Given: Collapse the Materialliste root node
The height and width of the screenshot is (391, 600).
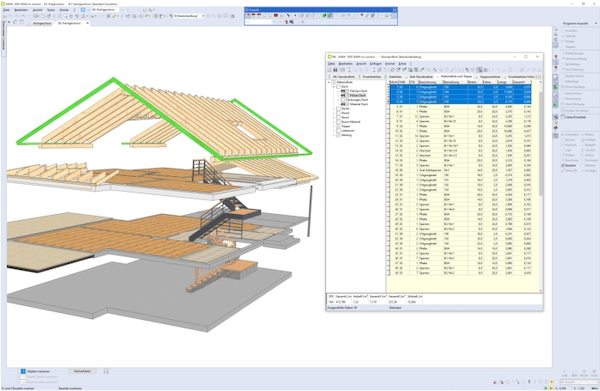Looking at the screenshot, I should (x=329, y=82).
